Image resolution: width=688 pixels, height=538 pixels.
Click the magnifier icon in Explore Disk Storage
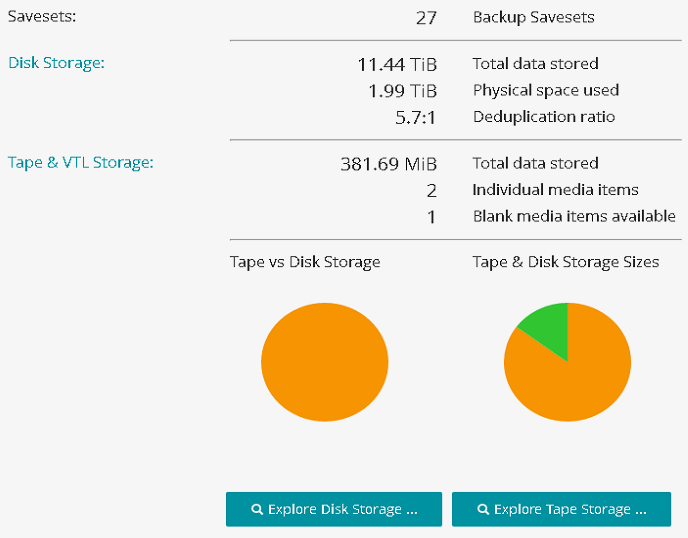pos(257,510)
